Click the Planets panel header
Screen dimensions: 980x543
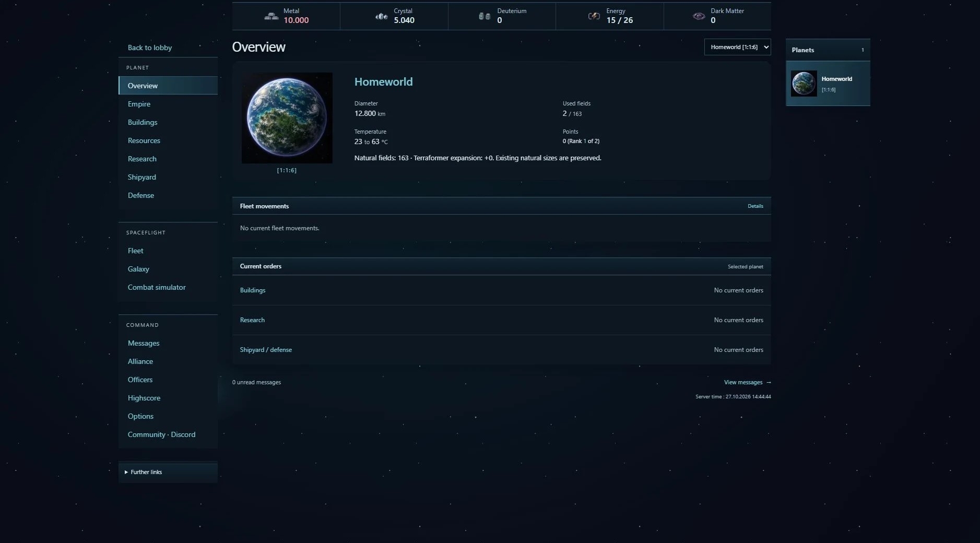pyautogui.click(x=828, y=50)
